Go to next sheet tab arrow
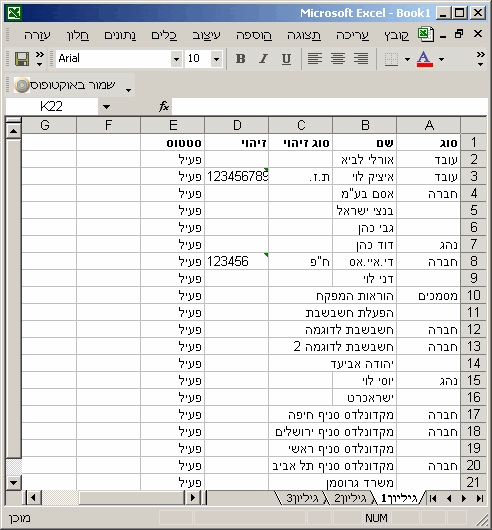492x530 pixels. click(464, 498)
